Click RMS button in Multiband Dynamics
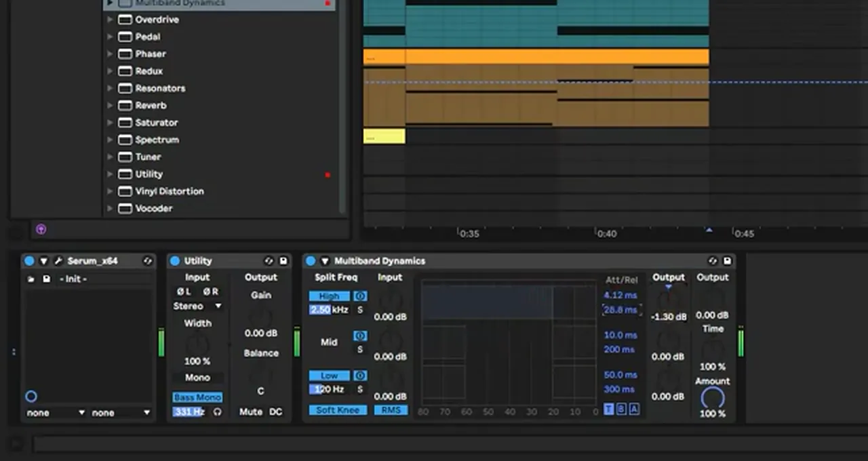 click(x=391, y=410)
